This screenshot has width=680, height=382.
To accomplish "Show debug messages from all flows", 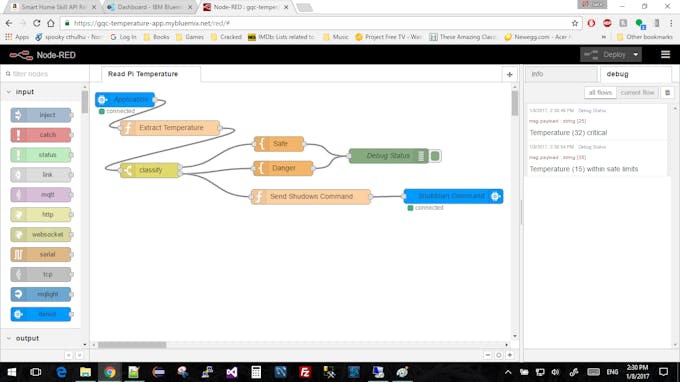I will [600, 92].
